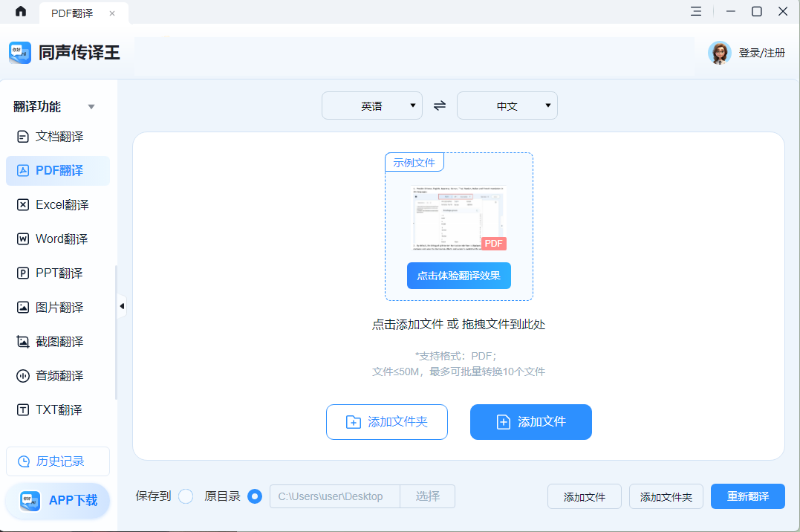The height and width of the screenshot is (532, 800).
Task: Click the Excel翻译 X icon
Action: pos(23,205)
